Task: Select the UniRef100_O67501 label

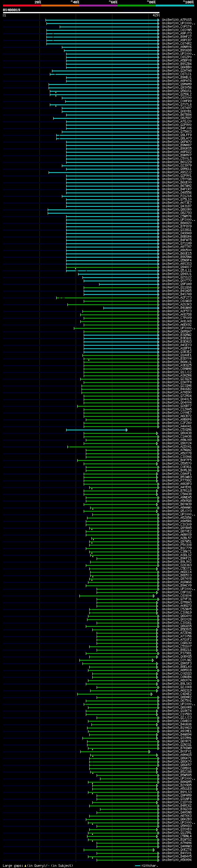Action: pyautogui.click(x=177, y=701)
